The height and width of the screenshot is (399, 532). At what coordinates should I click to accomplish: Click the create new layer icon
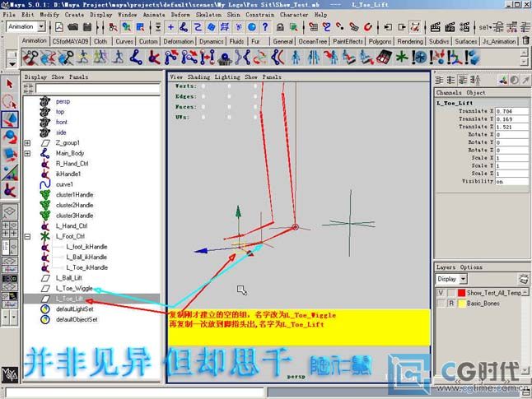click(524, 279)
